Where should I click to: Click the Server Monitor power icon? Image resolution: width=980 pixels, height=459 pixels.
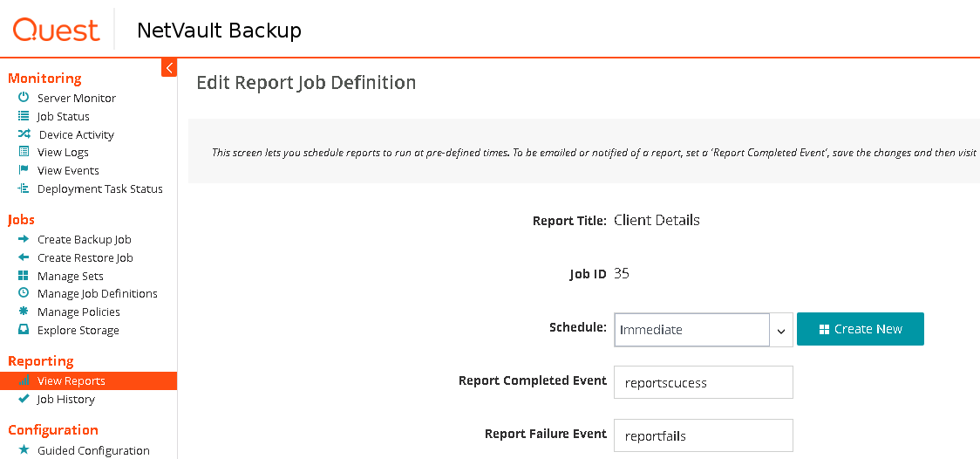click(x=24, y=98)
